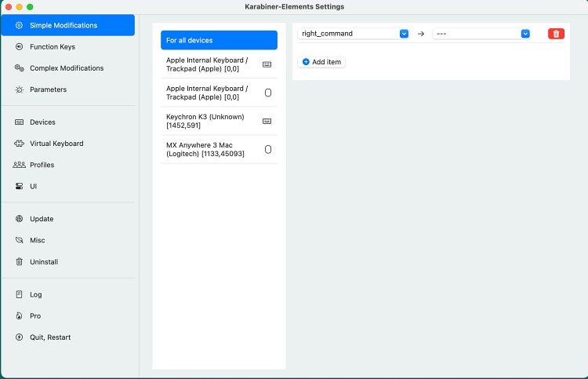The height and width of the screenshot is (379, 588).
Task: Click the blue plus icon in Add item
Action: click(306, 62)
